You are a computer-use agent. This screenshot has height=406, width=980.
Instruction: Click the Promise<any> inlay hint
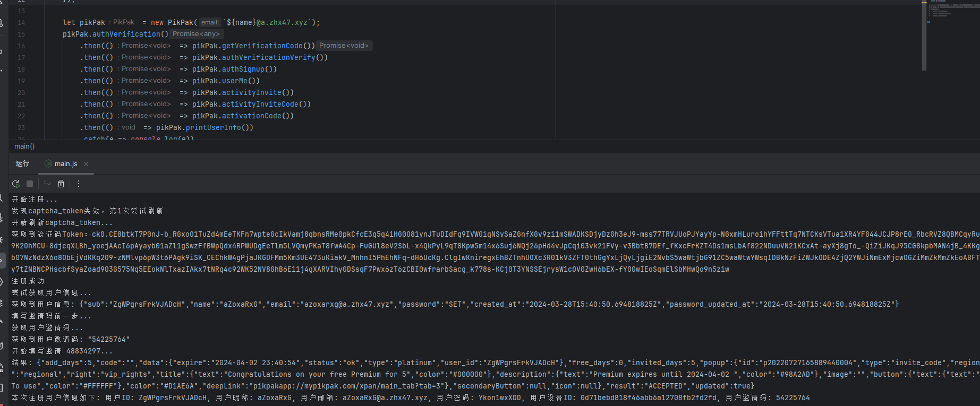tap(196, 34)
